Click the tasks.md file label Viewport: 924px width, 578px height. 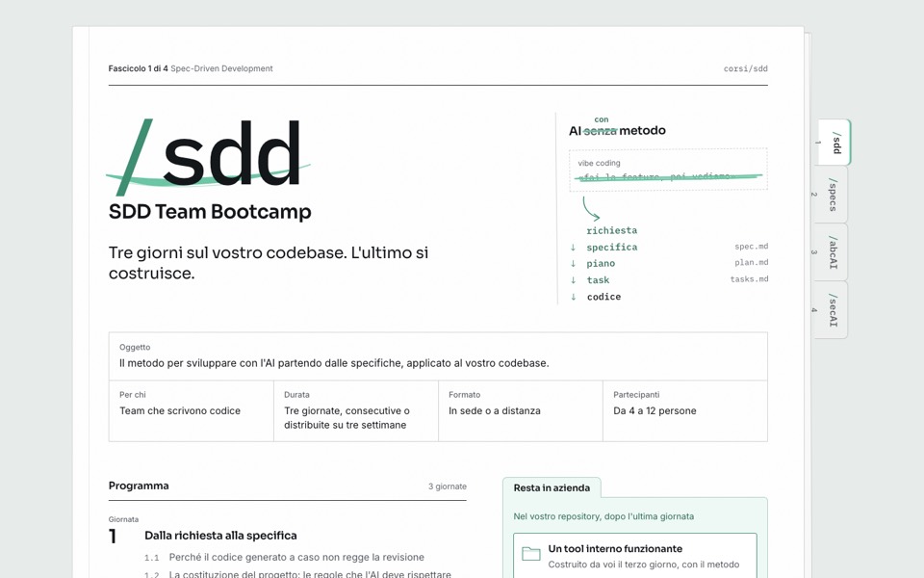click(749, 279)
